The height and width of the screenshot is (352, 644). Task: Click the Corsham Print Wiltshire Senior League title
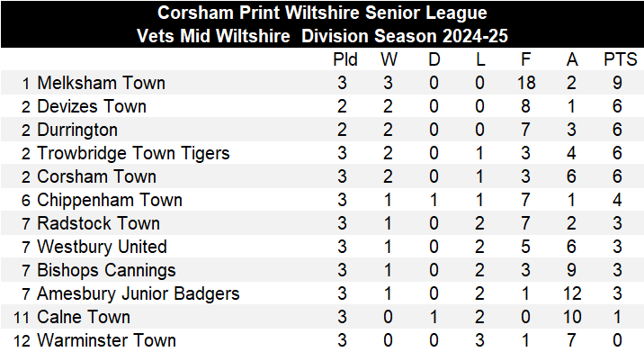click(322, 13)
